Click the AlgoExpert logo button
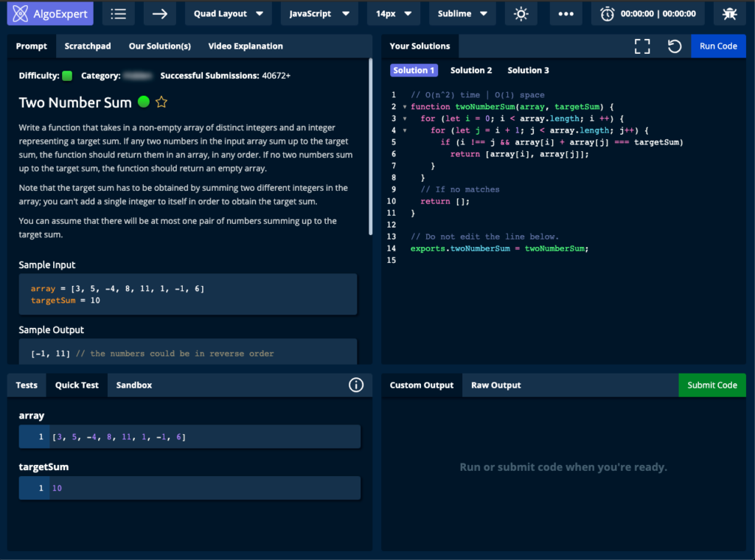This screenshot has height=560, width=755. [50, 13]
